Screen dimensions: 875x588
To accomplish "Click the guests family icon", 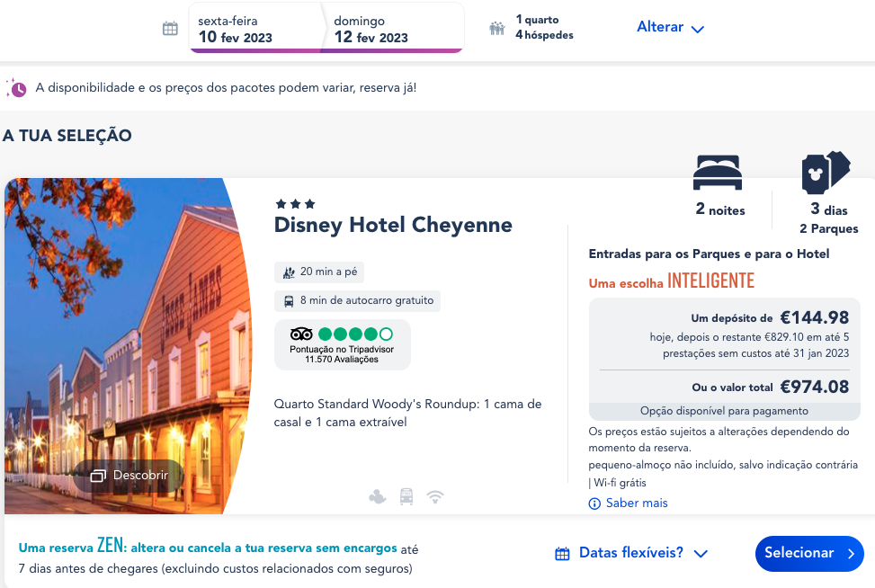I will [x=496, y=28].
